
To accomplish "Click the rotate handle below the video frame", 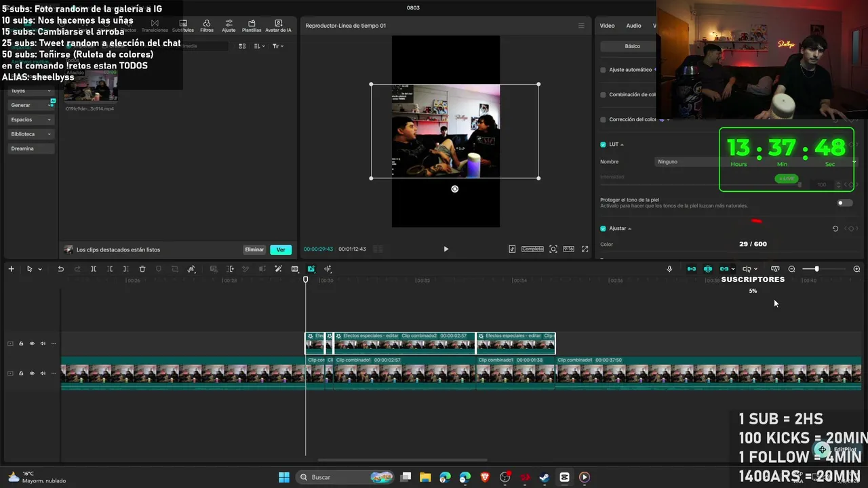I will tap(454, 189).
